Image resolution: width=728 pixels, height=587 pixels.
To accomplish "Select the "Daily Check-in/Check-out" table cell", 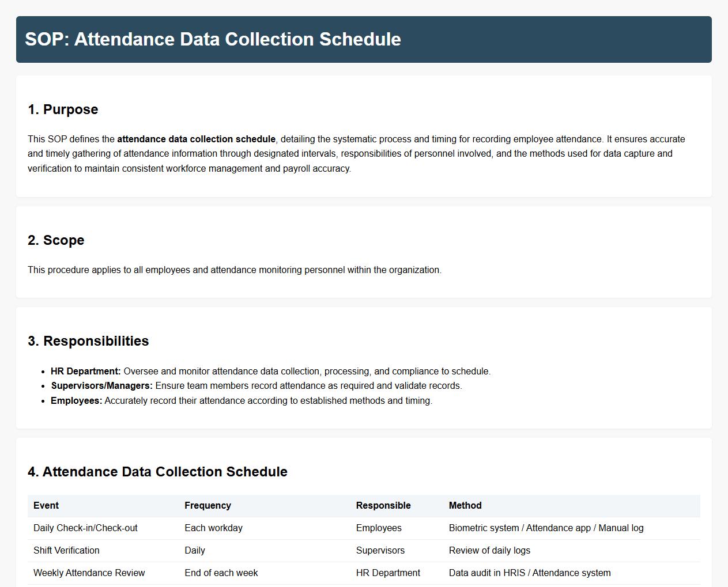I will click(85, 528).
